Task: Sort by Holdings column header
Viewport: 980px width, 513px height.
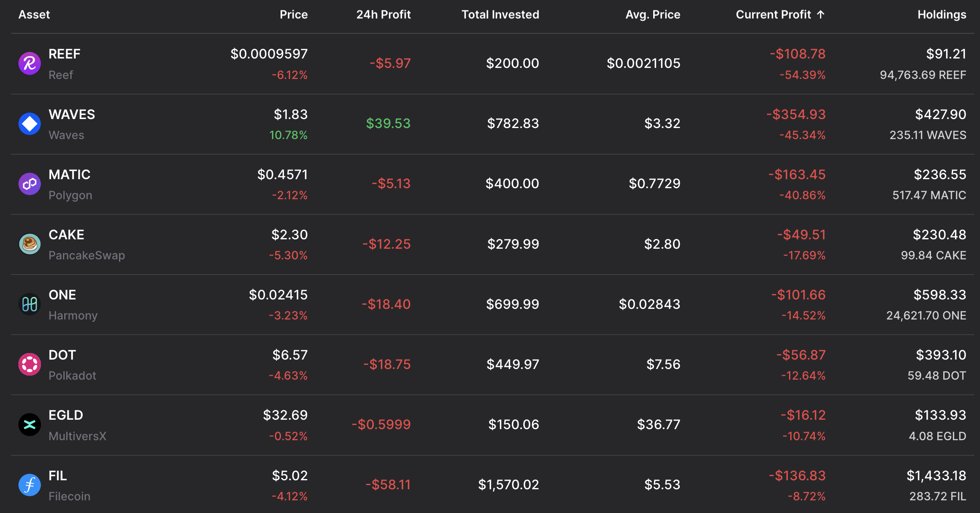Action: 942,15
